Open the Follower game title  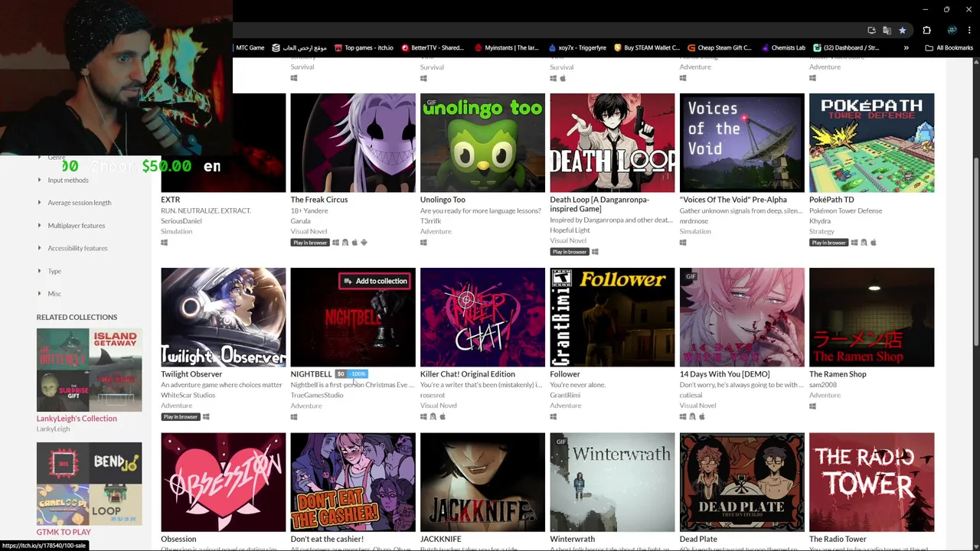click(x=565, y=374)
